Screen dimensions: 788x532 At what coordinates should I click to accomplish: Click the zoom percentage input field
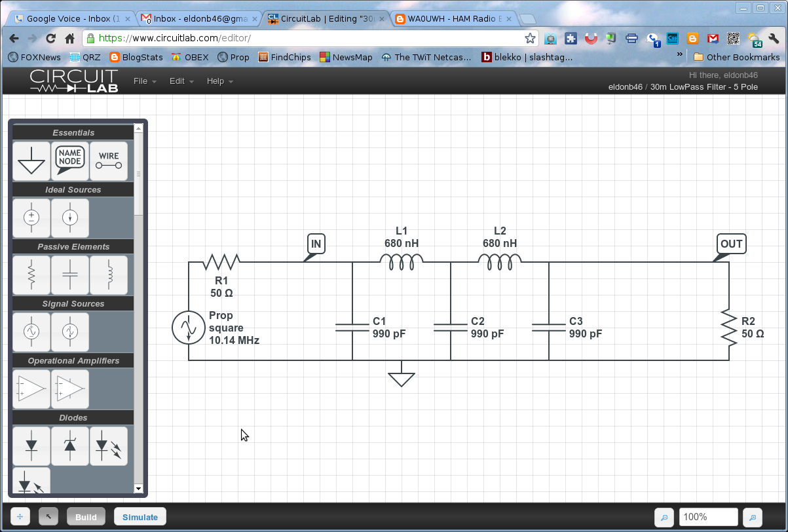(x=708, y=517)
